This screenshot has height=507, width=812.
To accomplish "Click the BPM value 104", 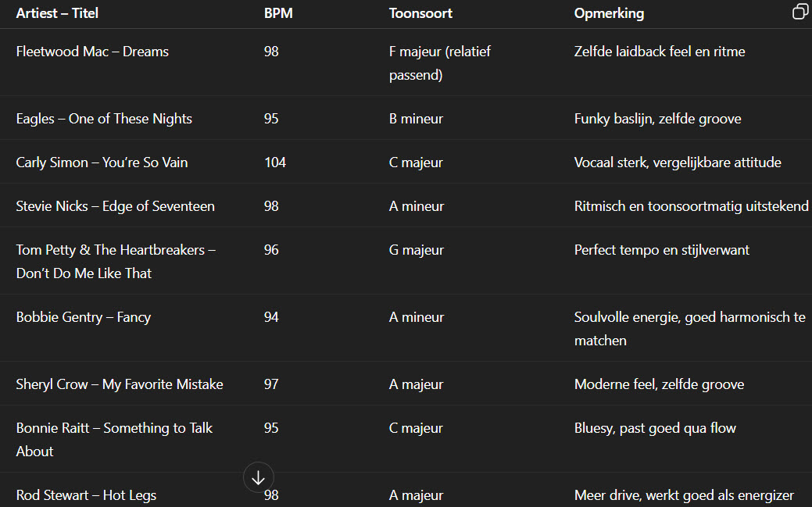I will [275, 162].
